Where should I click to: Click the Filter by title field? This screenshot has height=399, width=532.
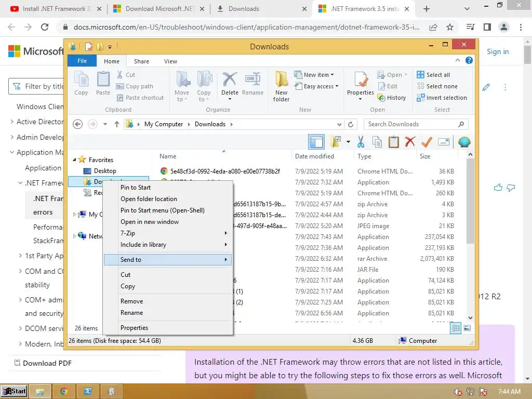[x=36, y=86]
